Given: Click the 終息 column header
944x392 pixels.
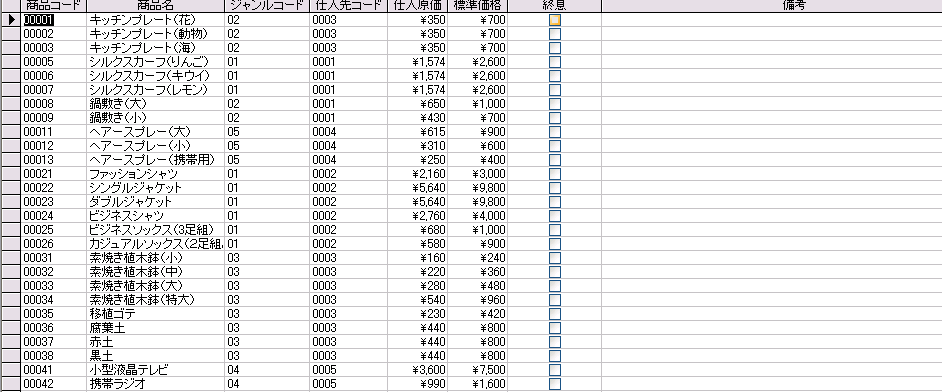Looking at the screenshot, I should click(554, 6).
